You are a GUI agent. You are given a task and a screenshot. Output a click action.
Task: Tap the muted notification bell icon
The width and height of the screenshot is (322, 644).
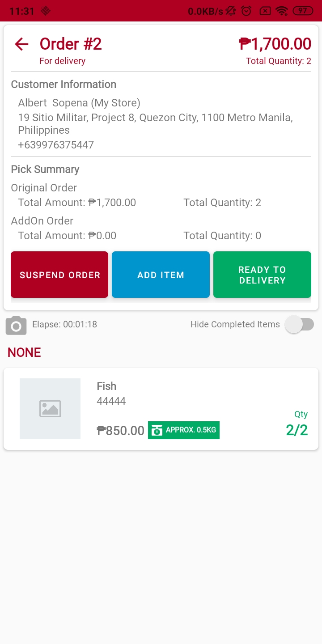tap(231, 11)
